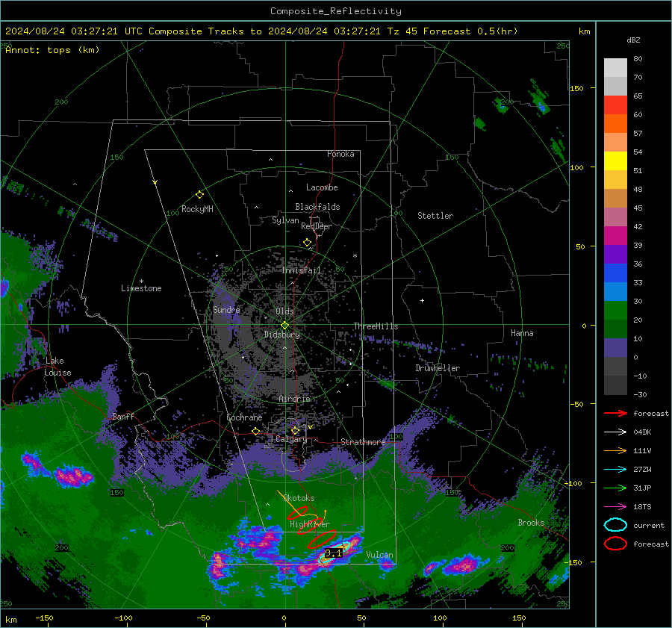Viewport: 672px width, 628px height.
Task: Click the Composite_Reflectivity title
Action: pos(335,11)
